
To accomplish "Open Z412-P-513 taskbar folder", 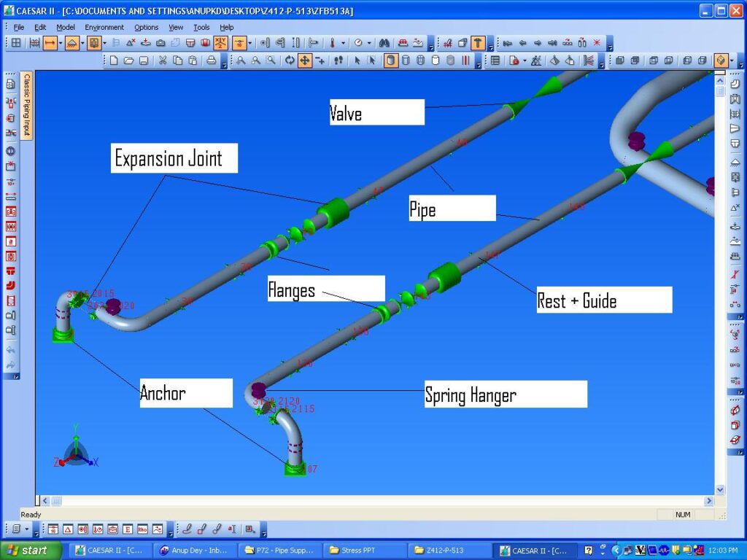I will click(x=449, y=551).
